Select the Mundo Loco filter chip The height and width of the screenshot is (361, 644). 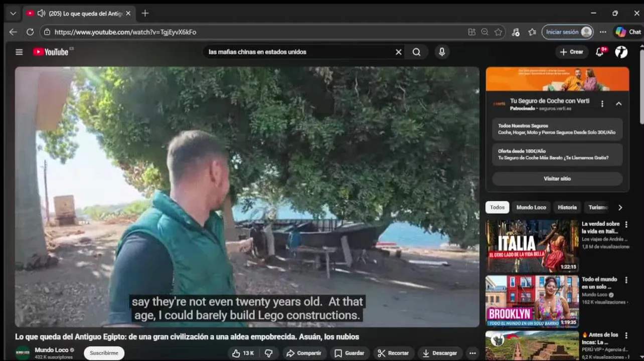click(531, 207)
